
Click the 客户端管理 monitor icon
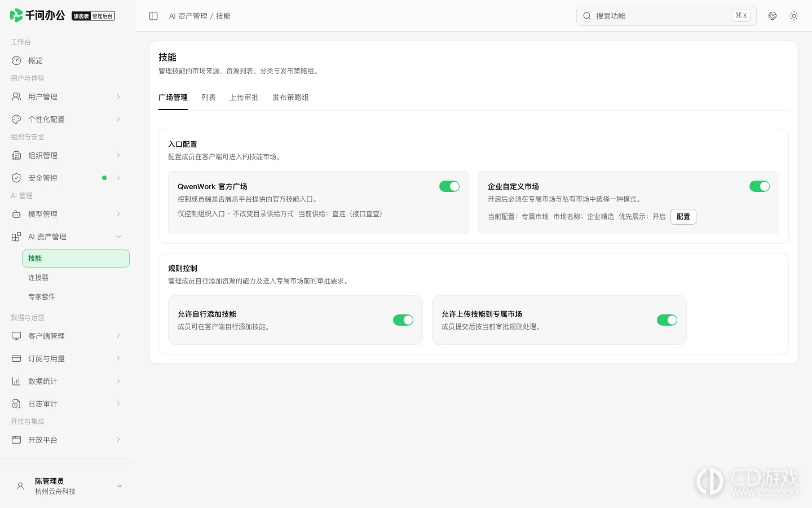click(x=16, y=336)
